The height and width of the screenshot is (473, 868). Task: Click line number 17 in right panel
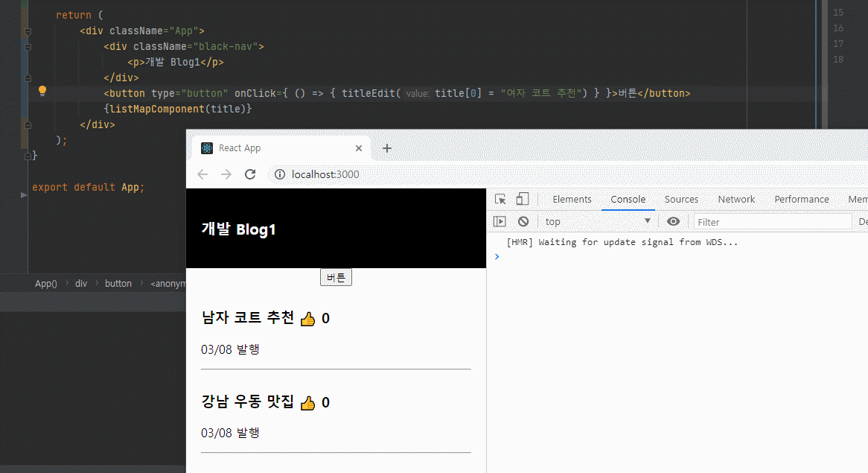point(838,44)
